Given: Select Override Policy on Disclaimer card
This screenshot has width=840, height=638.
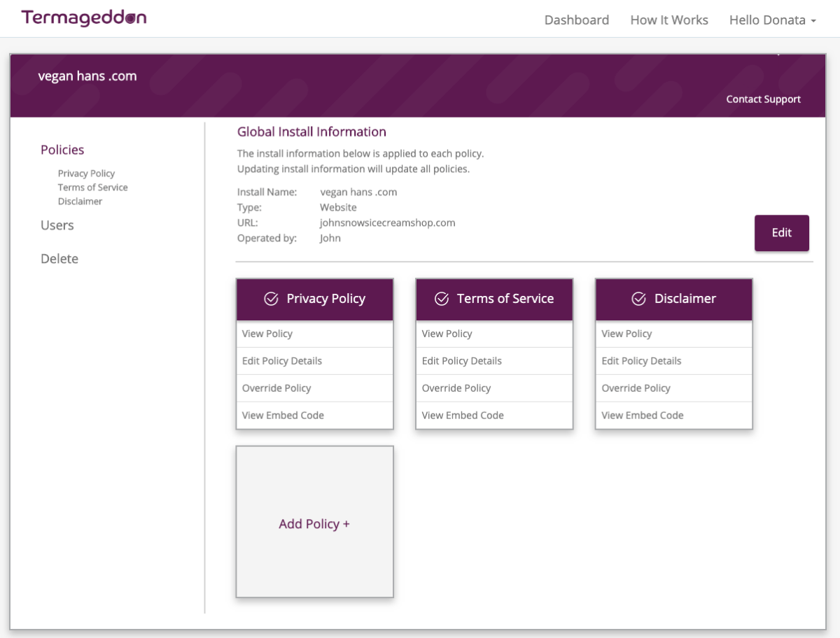Looking at the screenshot, I should (x=674, y=388).
